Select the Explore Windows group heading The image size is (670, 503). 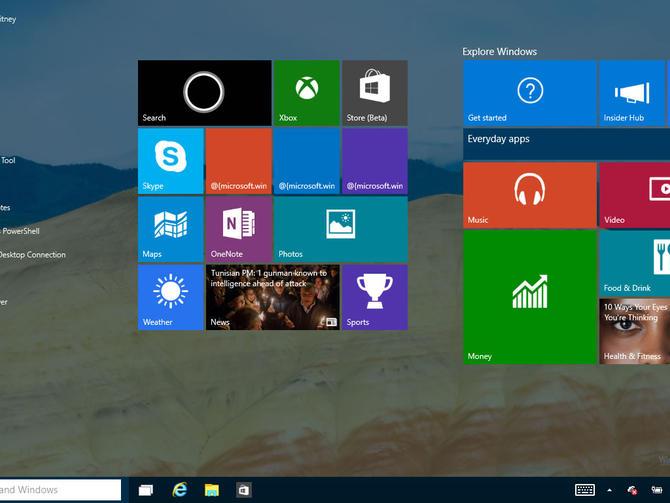coord(500,52)
